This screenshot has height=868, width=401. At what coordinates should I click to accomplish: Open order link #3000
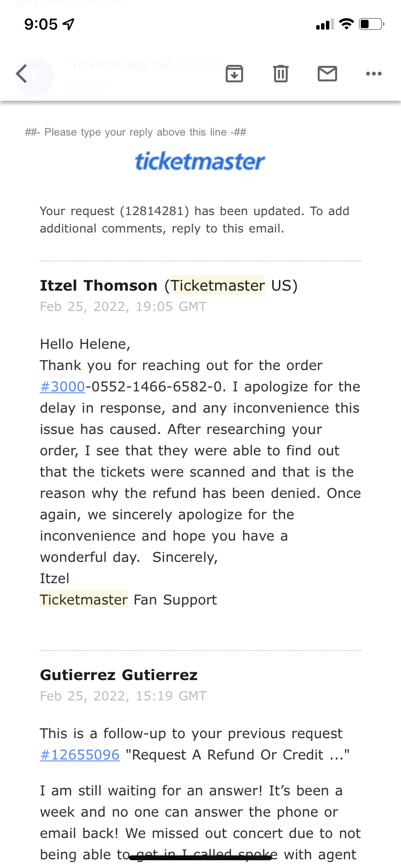(62, 387)
